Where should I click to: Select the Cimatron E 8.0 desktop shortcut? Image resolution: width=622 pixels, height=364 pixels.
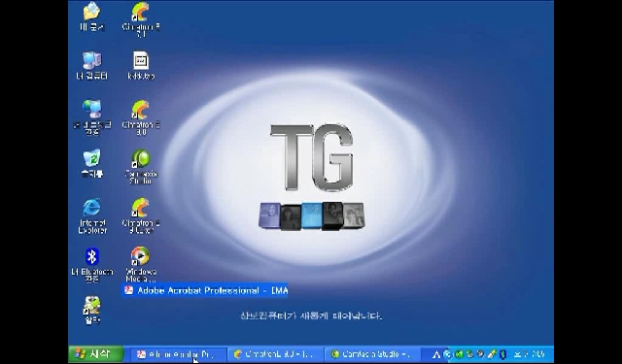(141, 117)
